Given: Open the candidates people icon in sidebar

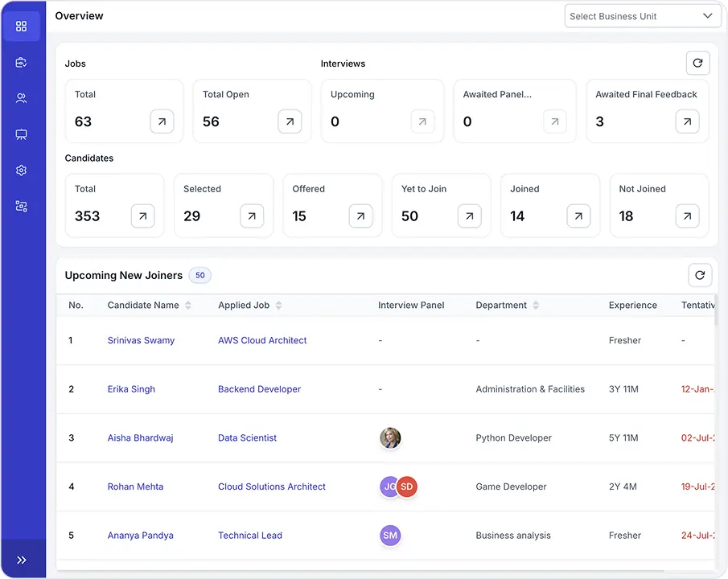Looking at the screenshot, I should click(22, 98).
